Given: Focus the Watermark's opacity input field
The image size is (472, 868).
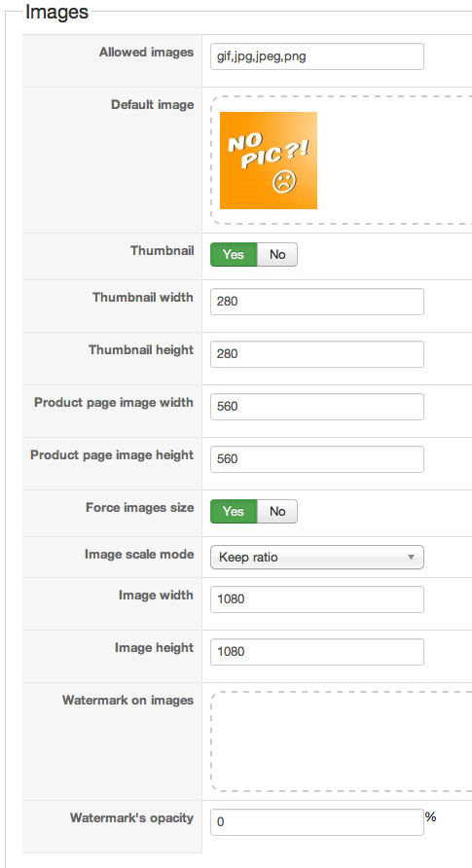Looking at the screenshot, I should [317, 822].
